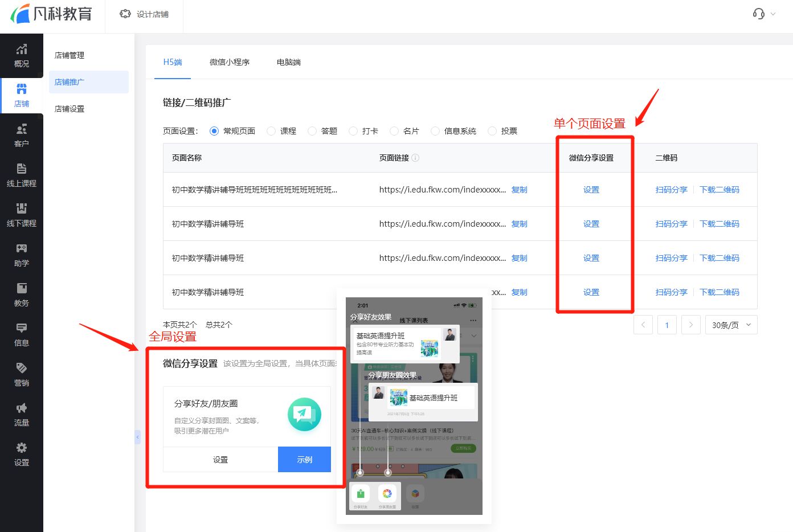The width and height of the screenshot is (793, 532).
Task: Click the first row's long page name
Action: pyautogui.click(x=255, y=190)
